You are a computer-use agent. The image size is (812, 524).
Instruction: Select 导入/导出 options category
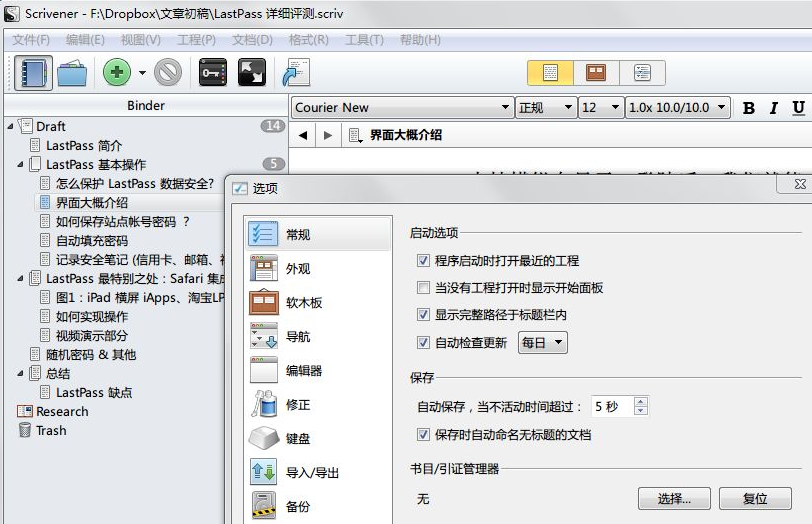coord(318,472)
